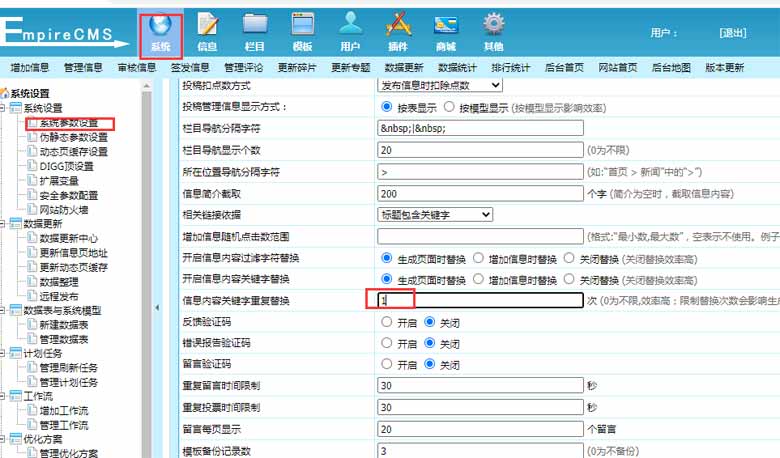Image resolution: width=780 pixels, height=458 pixels.
Task: Collapse the left sidebar panel arrow
Action: [x=157, y=308]
